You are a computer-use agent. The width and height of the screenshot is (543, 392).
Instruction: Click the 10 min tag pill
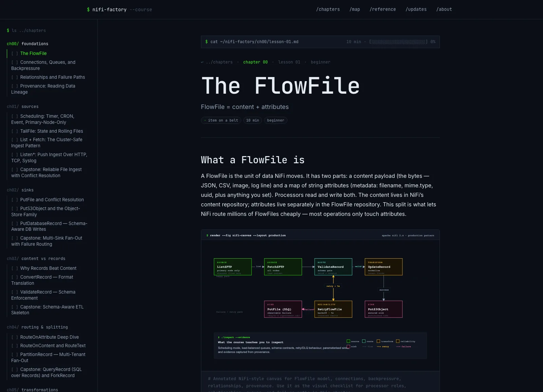pyautogui.click(x=252, y=120)
